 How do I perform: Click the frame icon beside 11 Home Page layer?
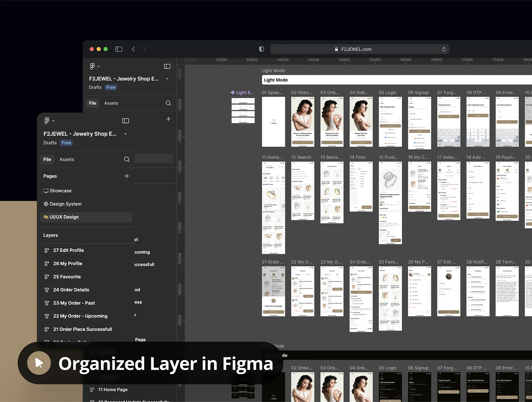(x=92, y=390)
